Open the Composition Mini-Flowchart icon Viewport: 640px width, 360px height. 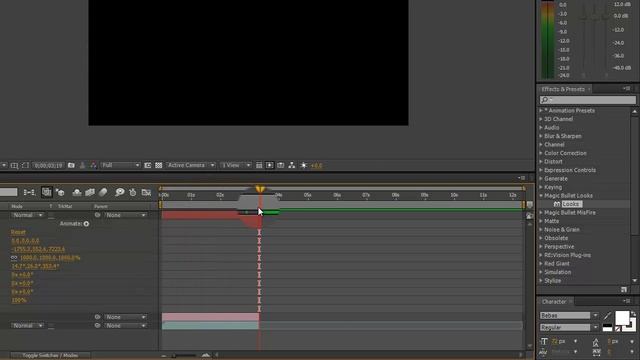coord(29,192)
